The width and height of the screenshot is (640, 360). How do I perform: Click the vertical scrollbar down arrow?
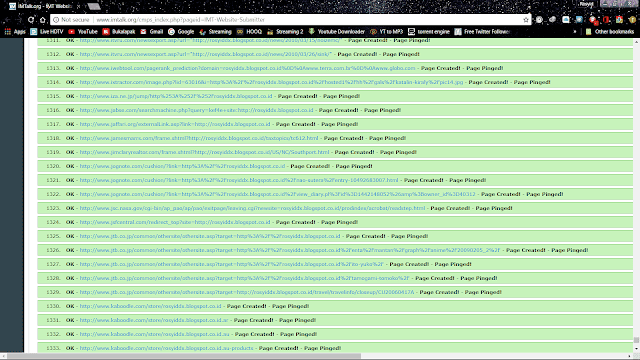point(636,349)
